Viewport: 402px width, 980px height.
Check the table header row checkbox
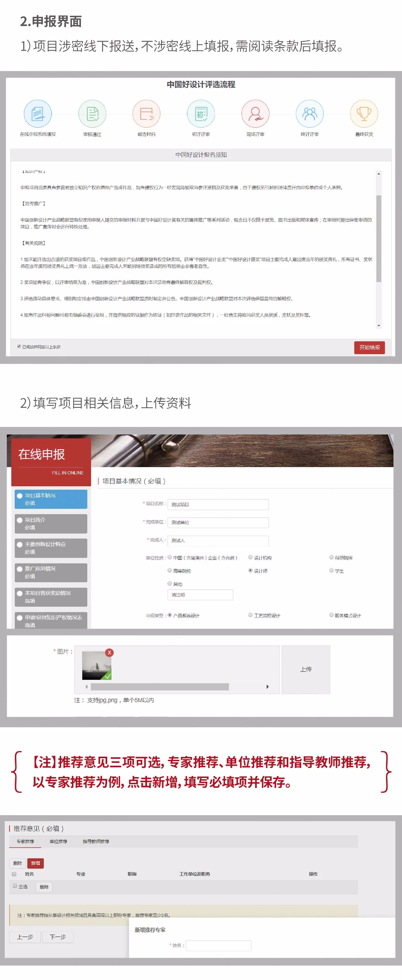point(14,874)
